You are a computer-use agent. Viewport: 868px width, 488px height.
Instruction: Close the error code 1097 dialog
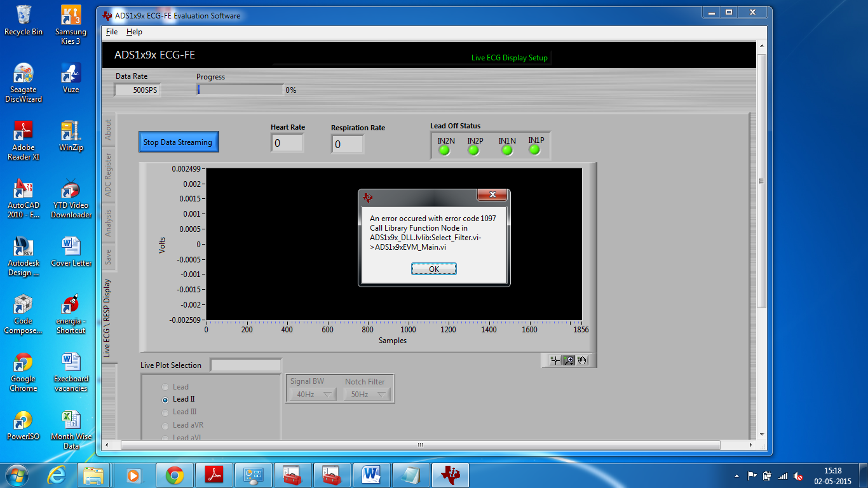(491, 194)
